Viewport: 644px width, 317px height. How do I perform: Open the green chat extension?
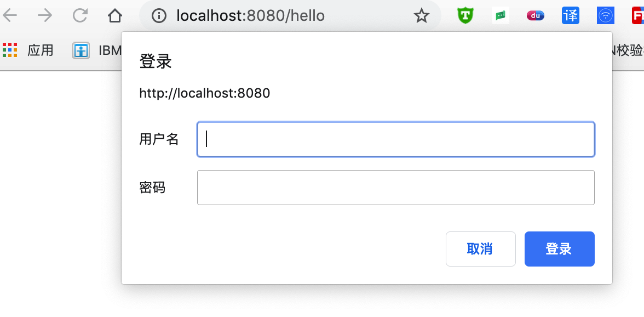tap(500, 15)
